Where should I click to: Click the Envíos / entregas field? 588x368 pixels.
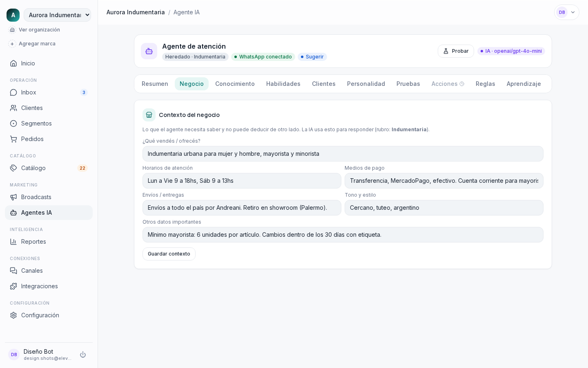click(242, 208)
